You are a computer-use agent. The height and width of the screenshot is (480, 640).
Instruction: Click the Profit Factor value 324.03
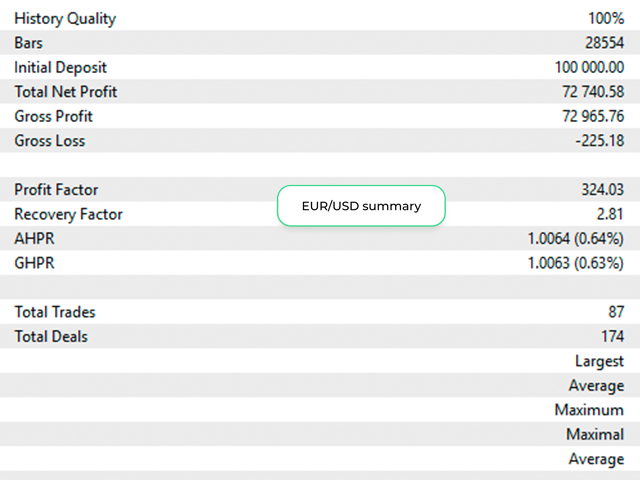click(x=603, y=190)
